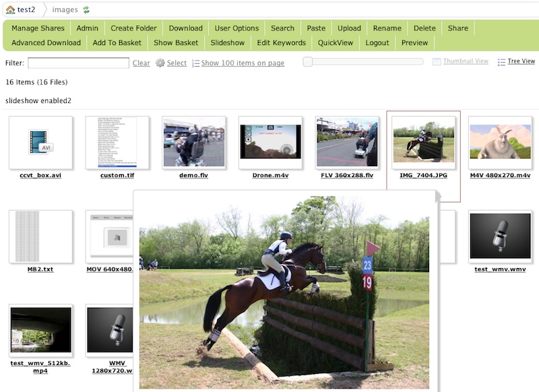The width and height of the screenshot is (539, 392).
Task: Click Show 100 items on page link
Action: click(x=243, y=63)
